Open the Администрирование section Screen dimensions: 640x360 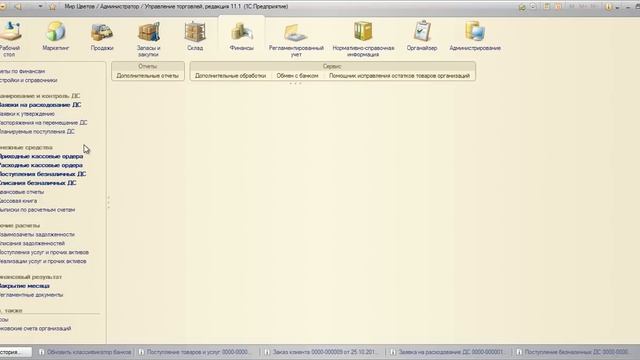click(x=475, y=36)
